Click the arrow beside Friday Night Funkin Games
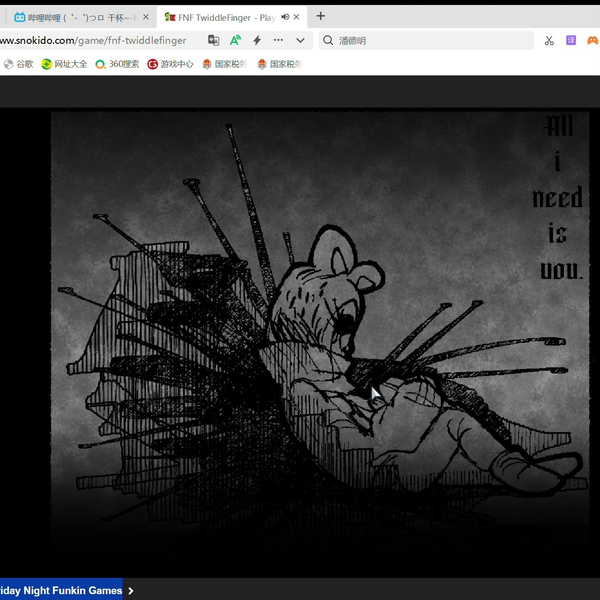Image resolution: width=600 pixels, height=600 pixels. click(x=131, y=591)
